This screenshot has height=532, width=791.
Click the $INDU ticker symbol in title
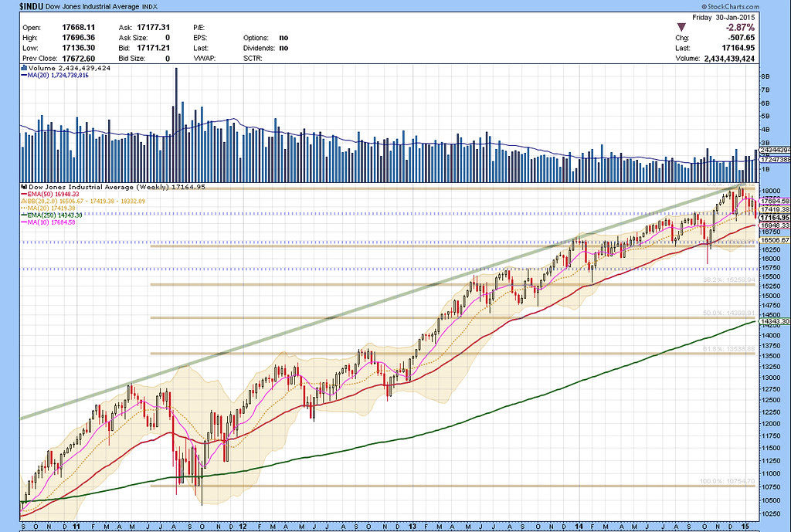pyautogui.click(x=32, y=6)
